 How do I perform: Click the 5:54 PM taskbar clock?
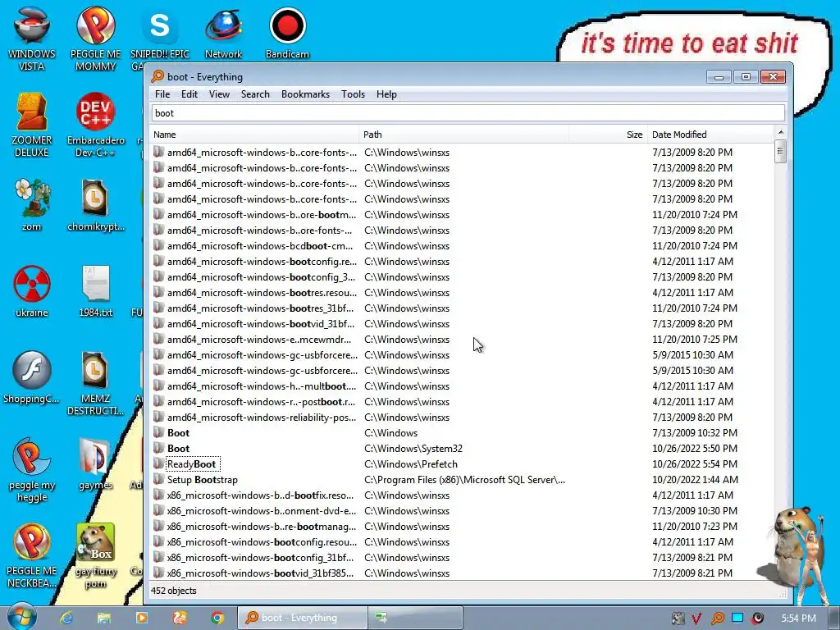click(x=798, y=619)
